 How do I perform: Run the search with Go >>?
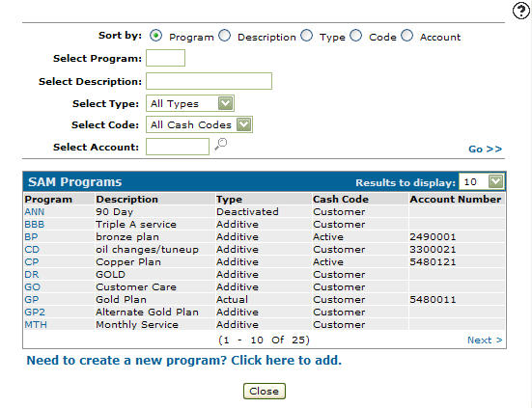point(485,150)
